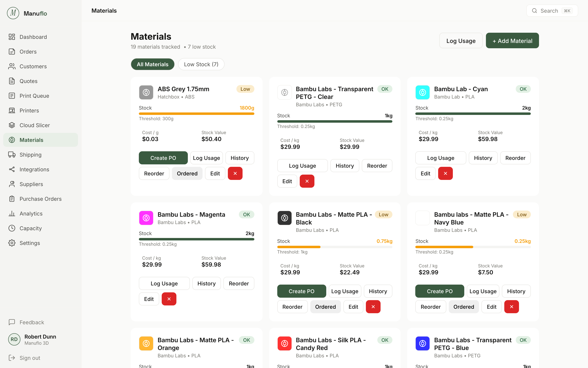Image resolution: width=588 pixels, height=368 pixels.
Task: Open Capacity page
Action: [x=41, y=228]
